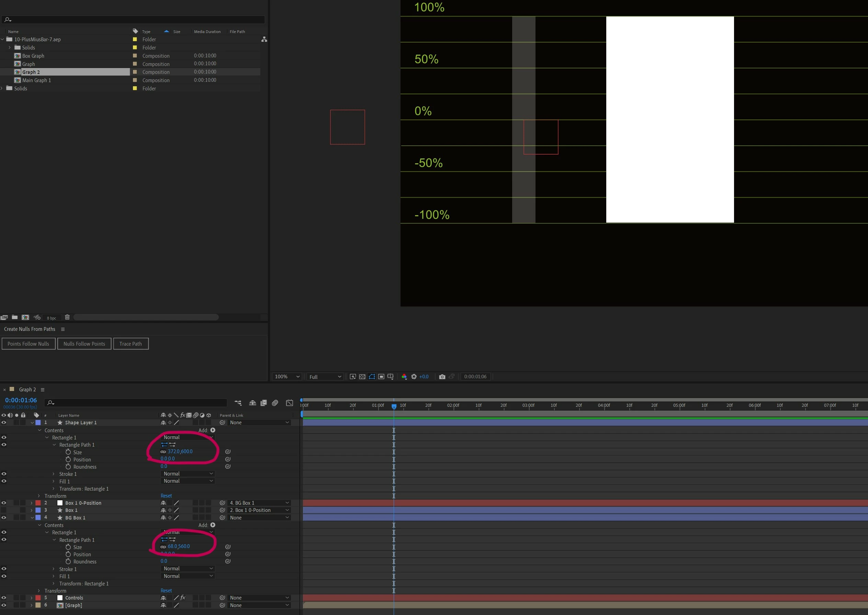
Task: Toggle the transparency grid in viewer
Action: (362, 377)
